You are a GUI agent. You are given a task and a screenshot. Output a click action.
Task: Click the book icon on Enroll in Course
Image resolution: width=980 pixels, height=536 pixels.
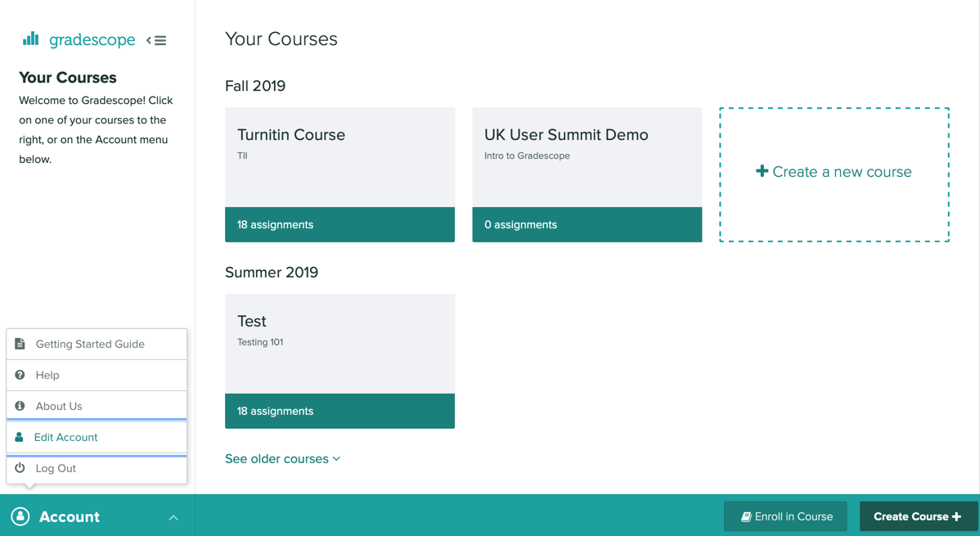click(746, 516)
